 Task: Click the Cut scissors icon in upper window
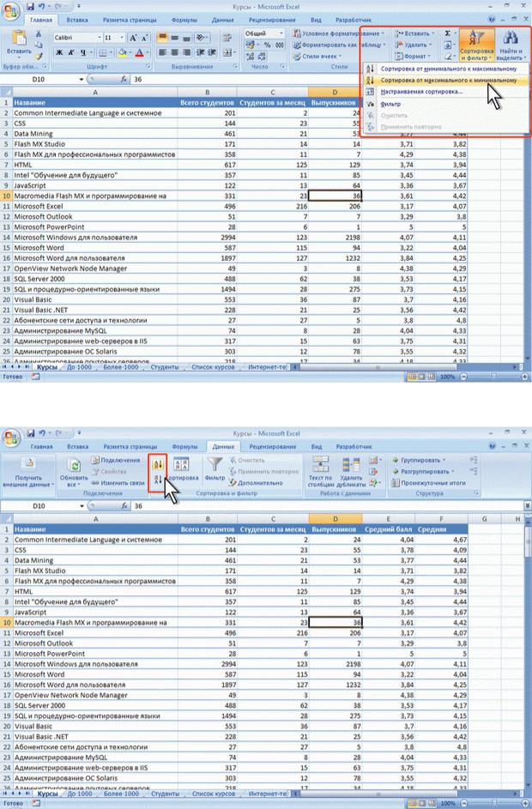(39, 33)
